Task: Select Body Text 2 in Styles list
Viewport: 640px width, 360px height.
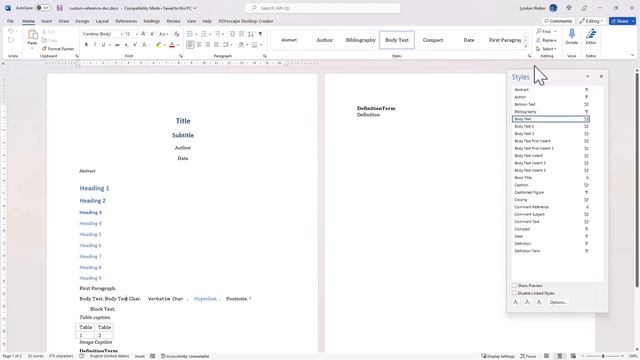Action: [x=551, y=126]
